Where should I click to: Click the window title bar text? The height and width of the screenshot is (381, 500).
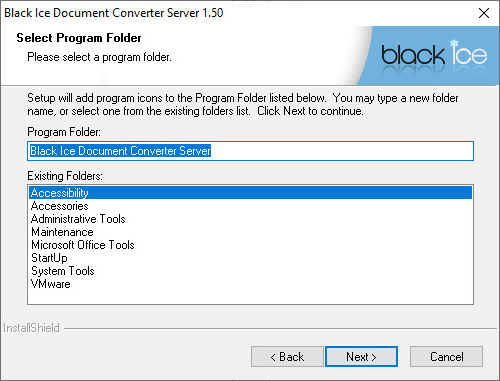[x=113, y=13]
